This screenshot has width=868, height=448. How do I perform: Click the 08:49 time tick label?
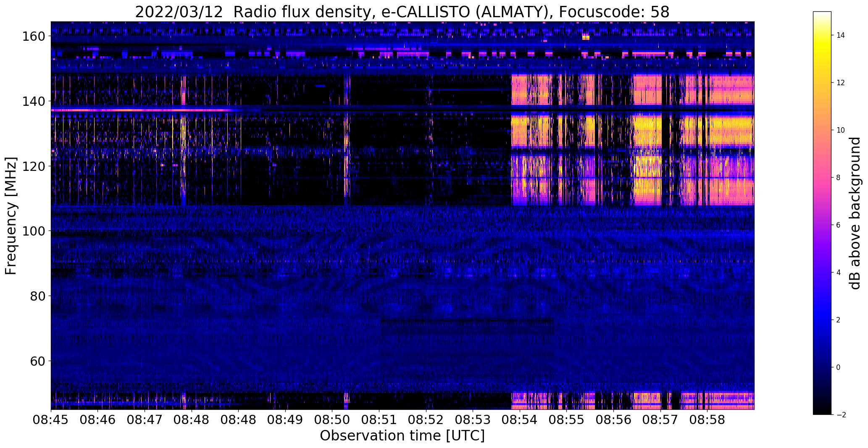(285, 420)
